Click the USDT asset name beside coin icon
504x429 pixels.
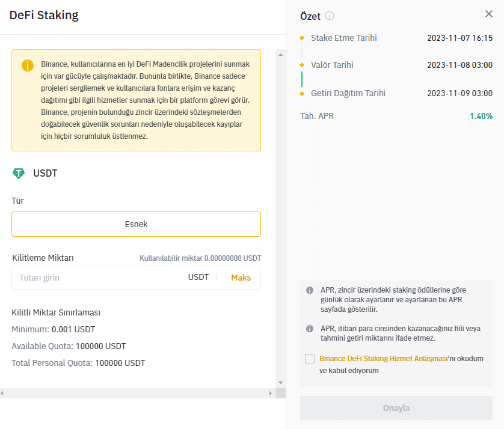pos(45,174)
